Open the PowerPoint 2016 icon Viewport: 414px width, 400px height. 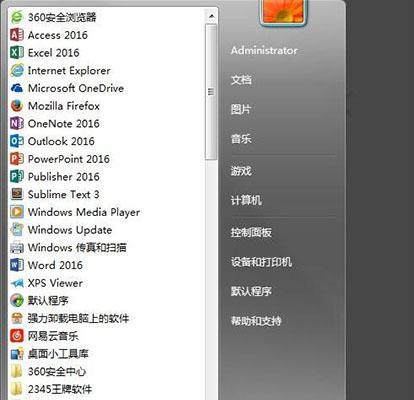click(x=17, y=159)
